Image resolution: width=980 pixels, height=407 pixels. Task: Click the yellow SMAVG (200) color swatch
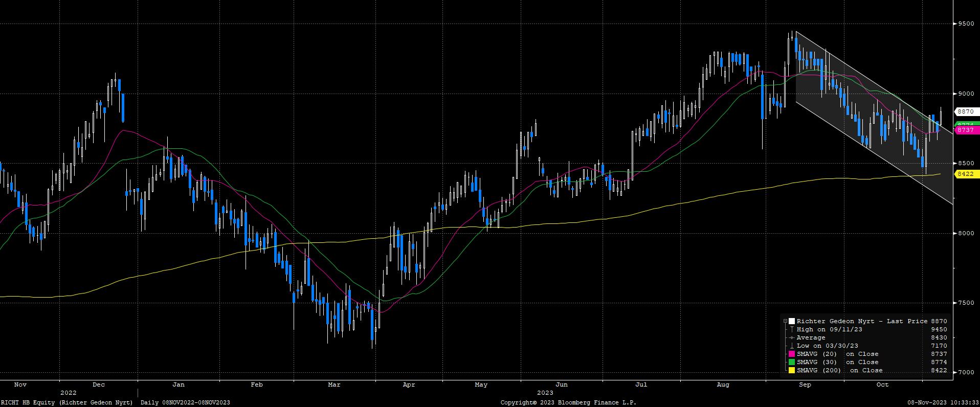click(x=792, y=370)
